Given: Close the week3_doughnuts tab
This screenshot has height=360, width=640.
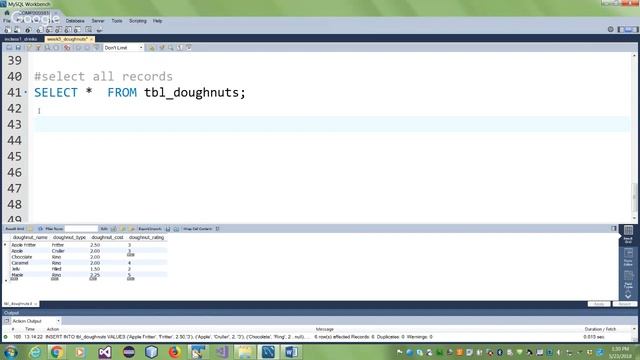Looking at the screenshot, I should tap(91, 39).
